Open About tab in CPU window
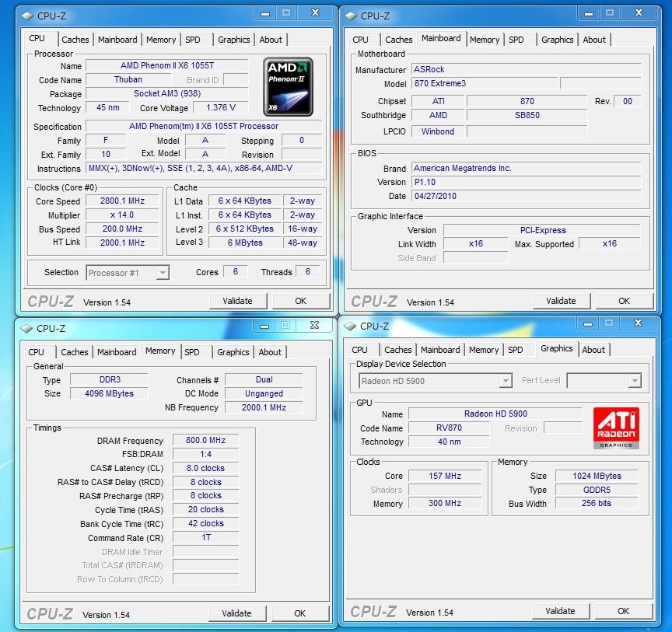The width and height of the screenshot is (672, 632). click(271, 40)
